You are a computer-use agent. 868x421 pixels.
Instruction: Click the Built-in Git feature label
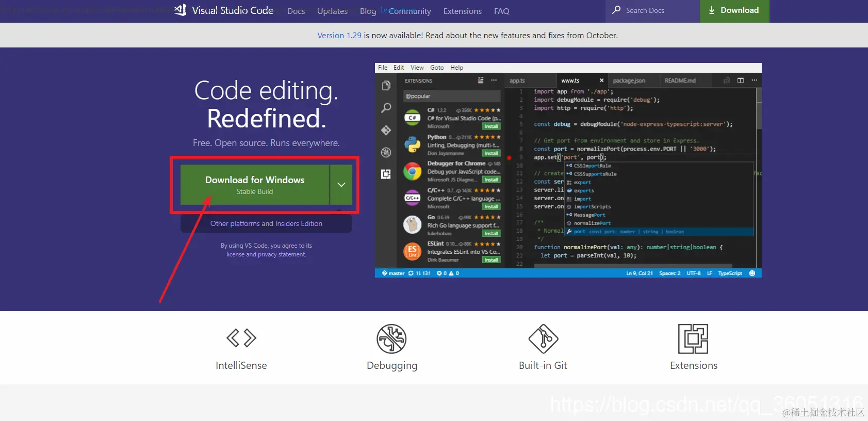(543, 365)
